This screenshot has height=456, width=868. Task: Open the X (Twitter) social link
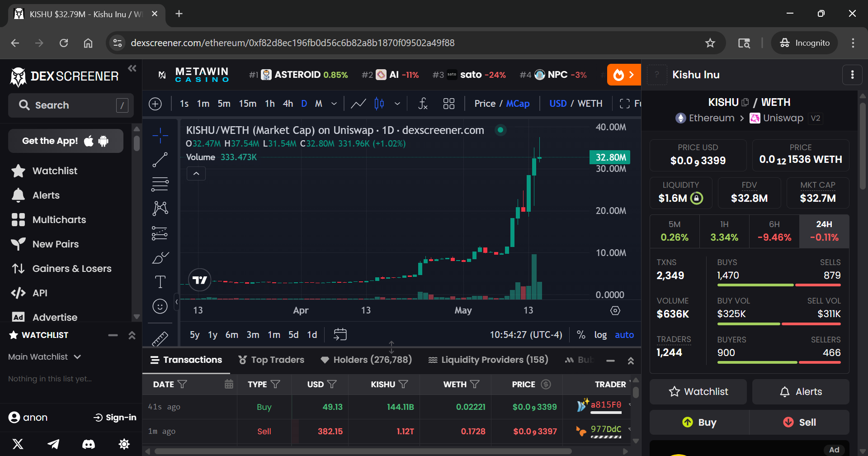pyautogui.click(x=18, y=444)
